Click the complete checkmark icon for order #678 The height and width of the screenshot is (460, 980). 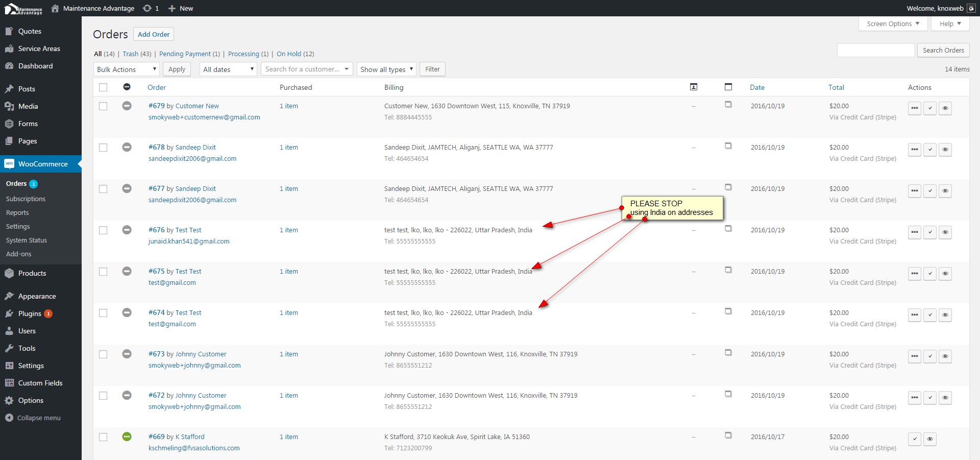930,150
